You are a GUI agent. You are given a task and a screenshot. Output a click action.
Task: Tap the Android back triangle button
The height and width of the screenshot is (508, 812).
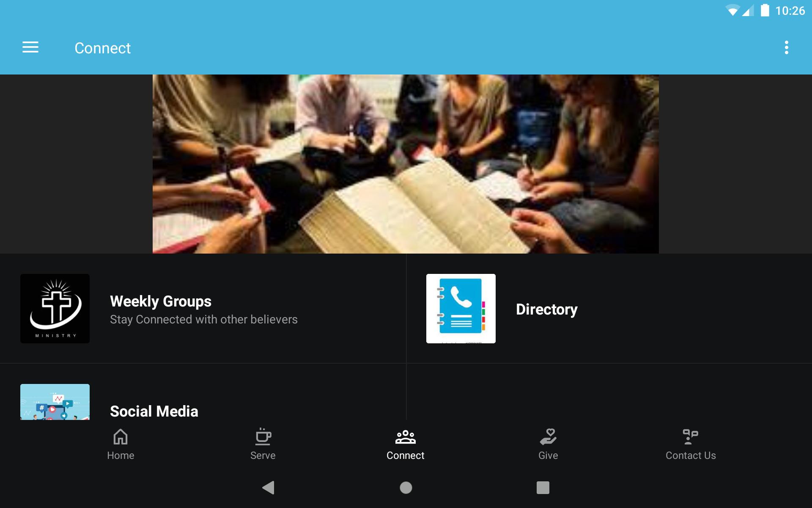269,488
